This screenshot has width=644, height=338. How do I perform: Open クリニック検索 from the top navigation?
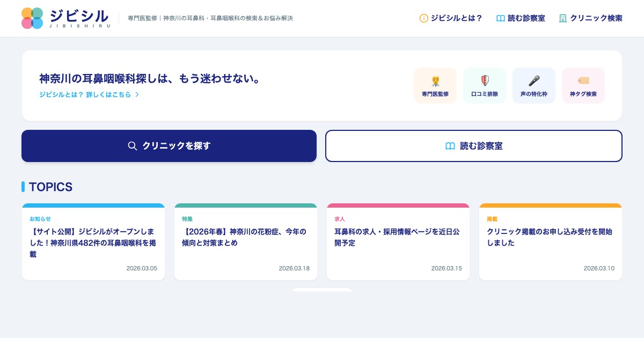pyautogui.click(x=596, y=18)
